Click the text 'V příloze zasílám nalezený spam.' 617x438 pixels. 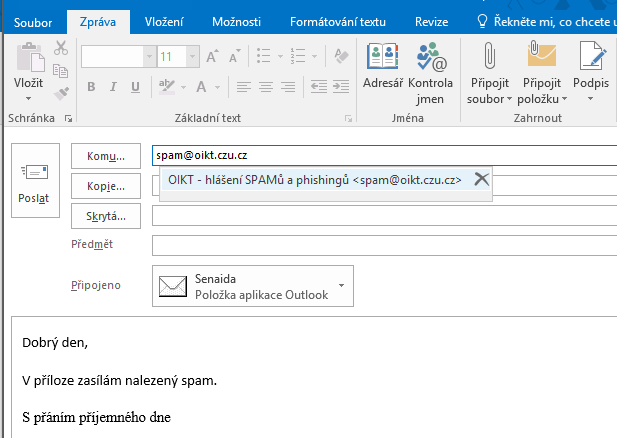click(x=119, y=381)
